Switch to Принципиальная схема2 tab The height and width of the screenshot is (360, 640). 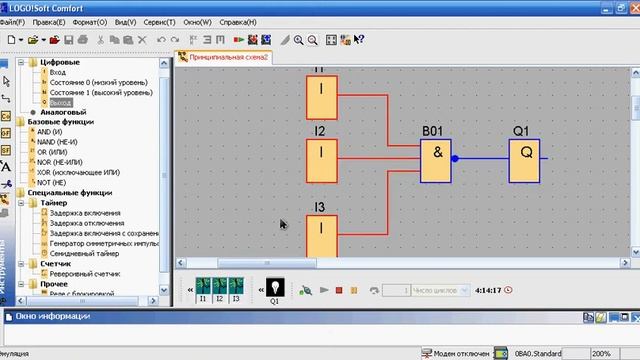pyautogui.click(x=224, y=58)
